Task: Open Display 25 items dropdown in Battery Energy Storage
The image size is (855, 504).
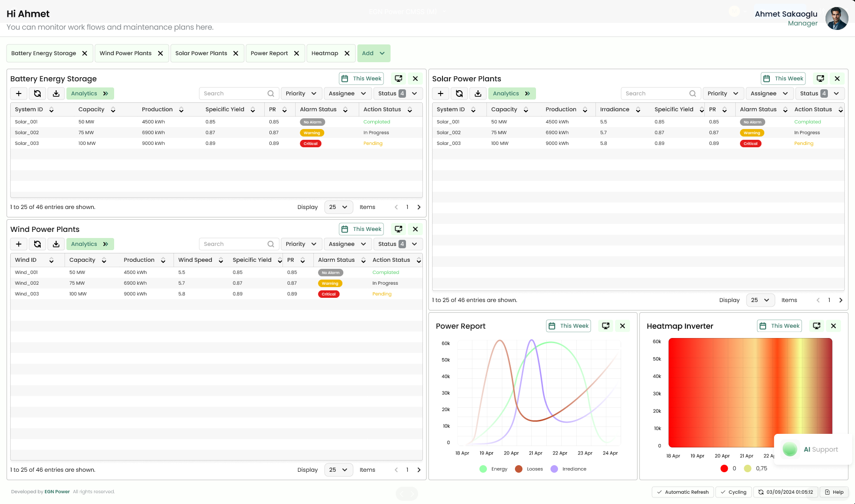Action: (338, 207)
